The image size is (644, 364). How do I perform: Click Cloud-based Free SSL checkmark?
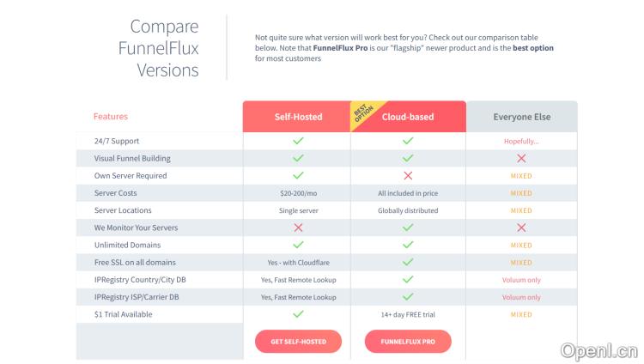click(x=408, y=262)
